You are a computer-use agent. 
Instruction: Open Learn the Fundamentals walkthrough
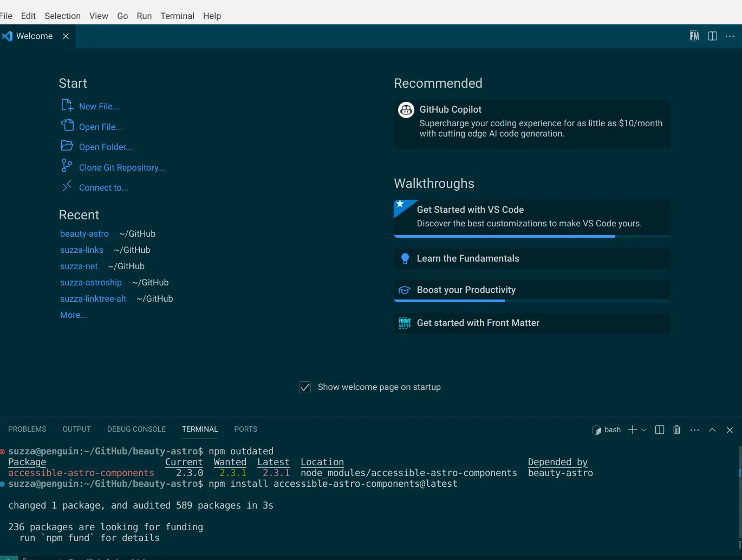tap(532, 259)
